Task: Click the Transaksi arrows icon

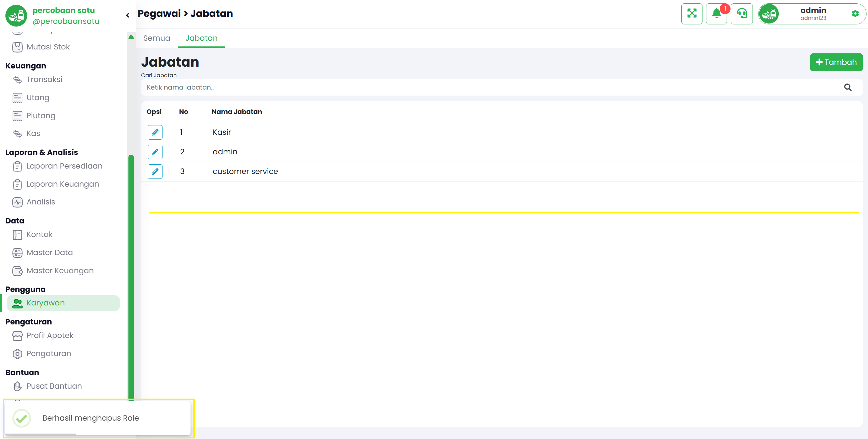Action: 17,80
